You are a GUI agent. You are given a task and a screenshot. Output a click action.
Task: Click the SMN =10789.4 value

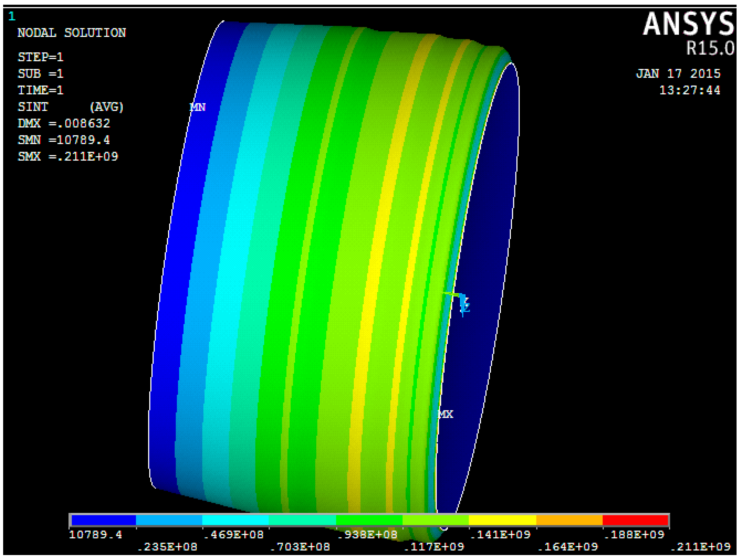tap(64, 140)
